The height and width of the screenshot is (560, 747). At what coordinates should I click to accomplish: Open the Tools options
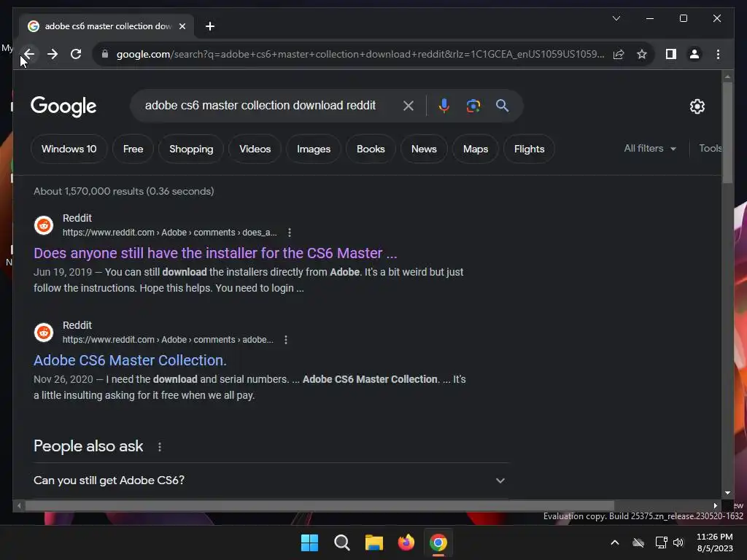click(x=710, y=149)
